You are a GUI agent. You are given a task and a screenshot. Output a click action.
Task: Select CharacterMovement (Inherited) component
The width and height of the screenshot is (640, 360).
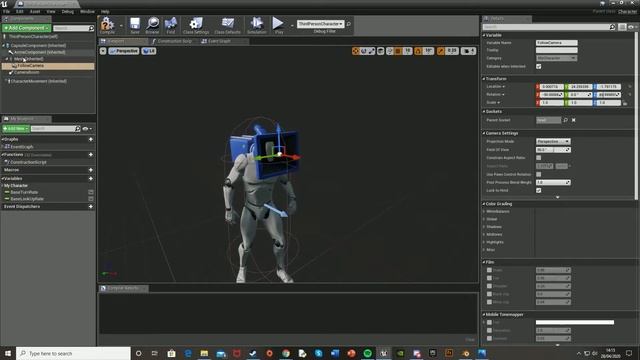click(x=38, y=81)
